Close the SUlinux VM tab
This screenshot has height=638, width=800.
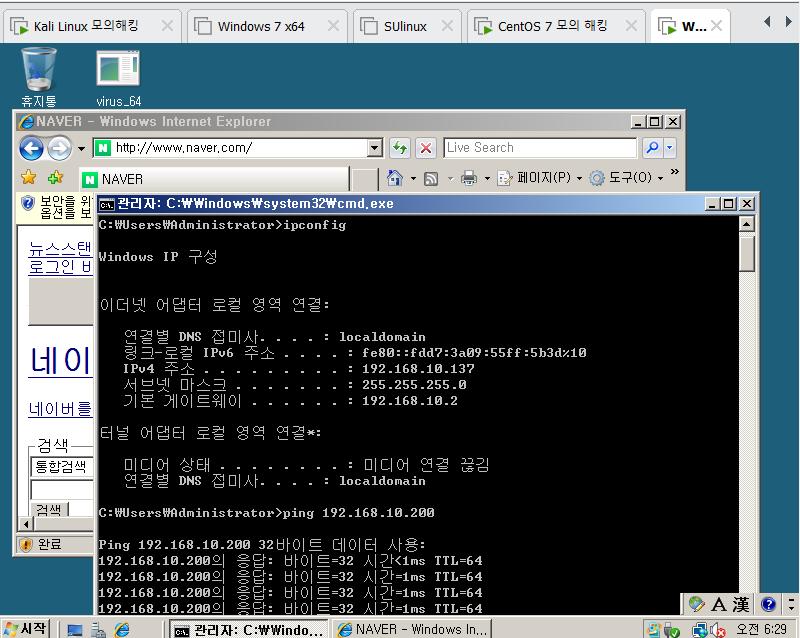point(447,26)
